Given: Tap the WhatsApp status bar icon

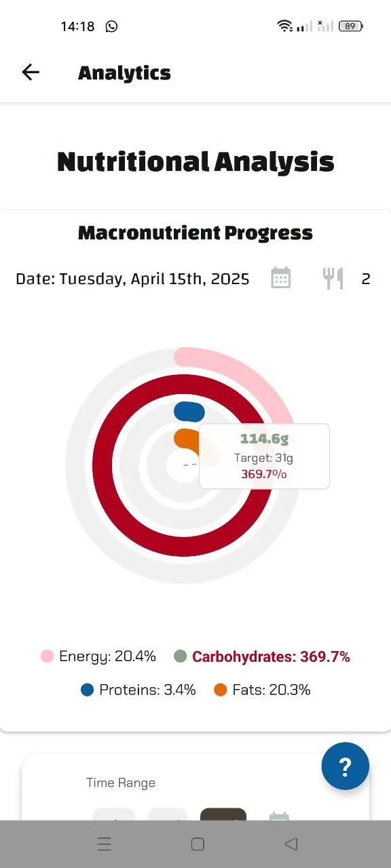Looking at the screenshot, I should (111, 26).
